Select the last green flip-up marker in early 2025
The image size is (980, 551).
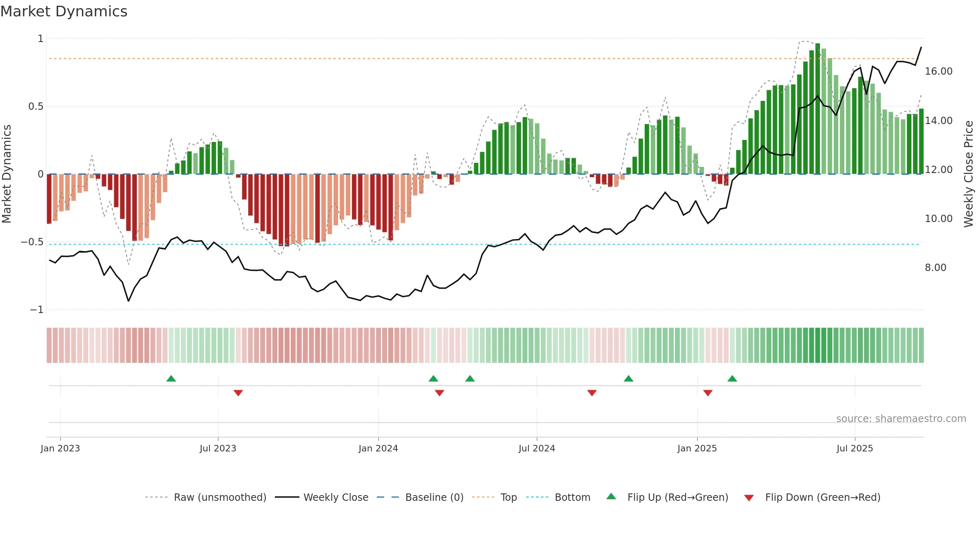point(732,378)
